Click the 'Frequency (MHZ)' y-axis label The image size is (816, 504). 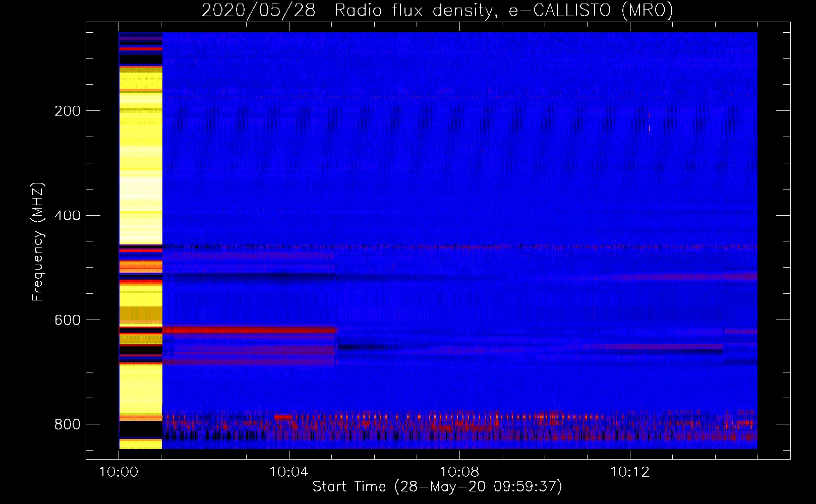38,241
